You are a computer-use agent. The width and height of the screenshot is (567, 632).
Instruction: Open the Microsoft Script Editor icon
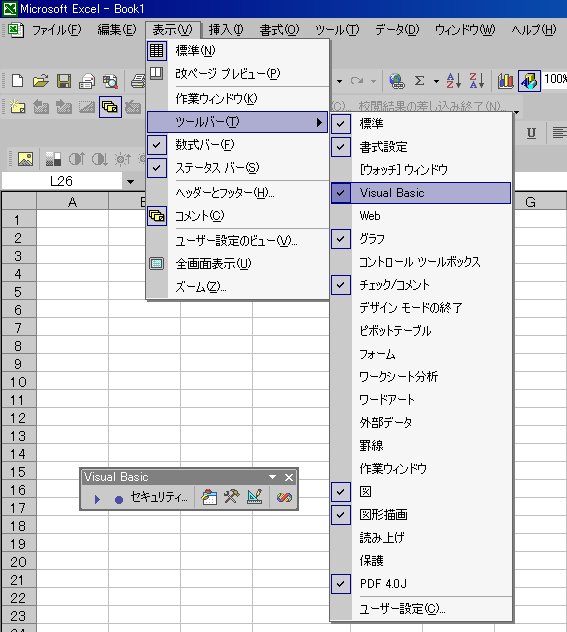284,497
